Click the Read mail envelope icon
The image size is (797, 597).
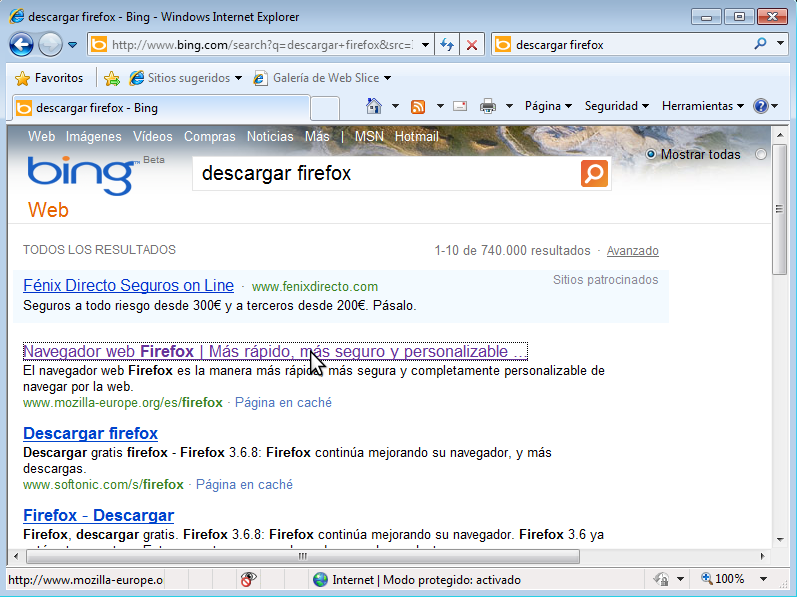click(460, 106)
